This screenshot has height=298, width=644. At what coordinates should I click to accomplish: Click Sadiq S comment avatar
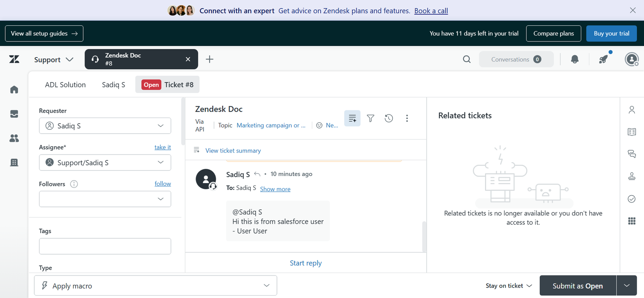click(x=206, y=179)
